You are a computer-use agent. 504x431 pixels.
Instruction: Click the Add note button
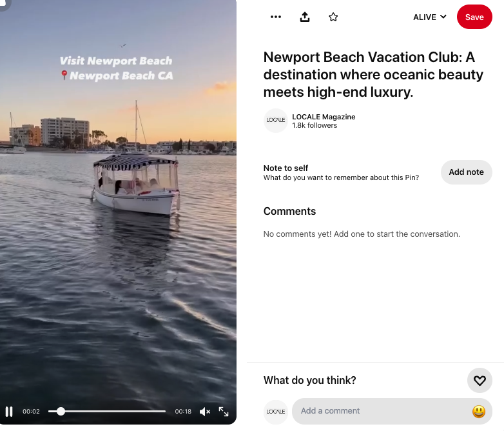[x=466, y=172]
